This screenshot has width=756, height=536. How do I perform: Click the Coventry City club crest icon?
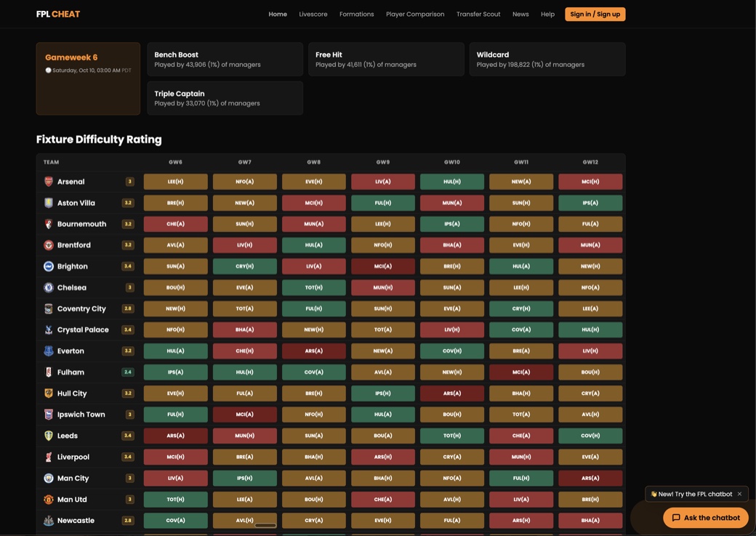click(49, 309)
